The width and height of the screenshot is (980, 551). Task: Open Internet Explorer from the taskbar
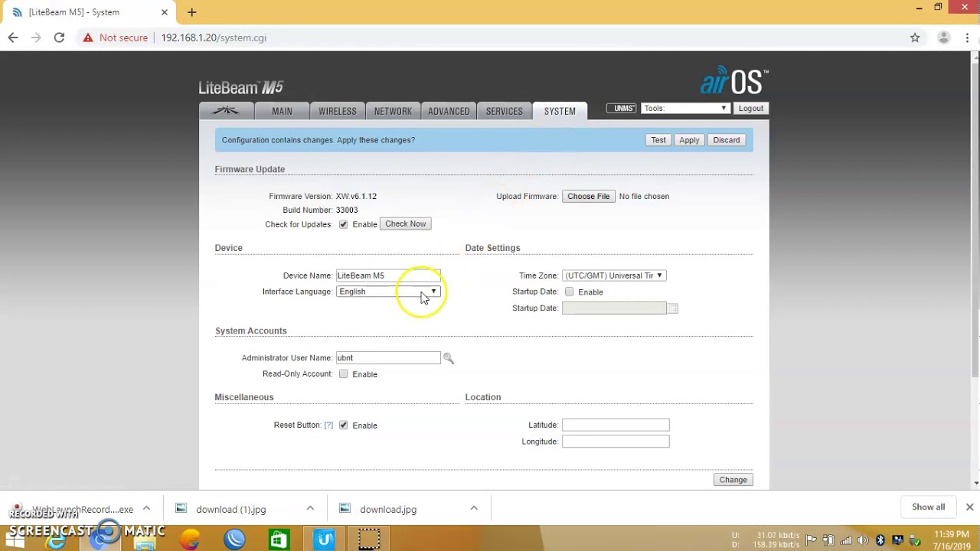57,540
